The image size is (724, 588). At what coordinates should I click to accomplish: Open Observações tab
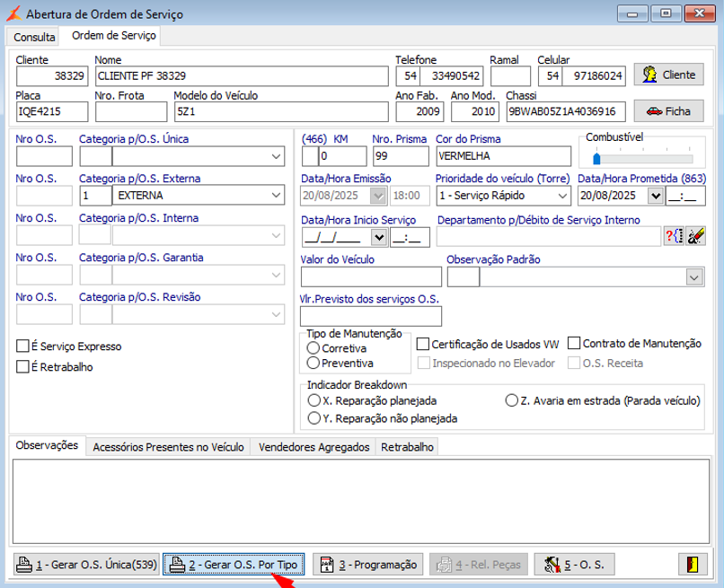[47, 445]
